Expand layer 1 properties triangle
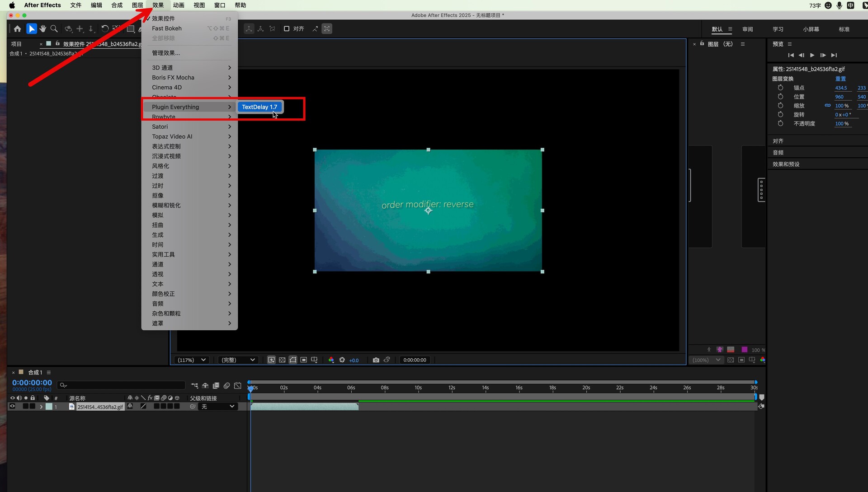Image resolution: width=868 pixels, height=492 pixels. tap(41, 407)
